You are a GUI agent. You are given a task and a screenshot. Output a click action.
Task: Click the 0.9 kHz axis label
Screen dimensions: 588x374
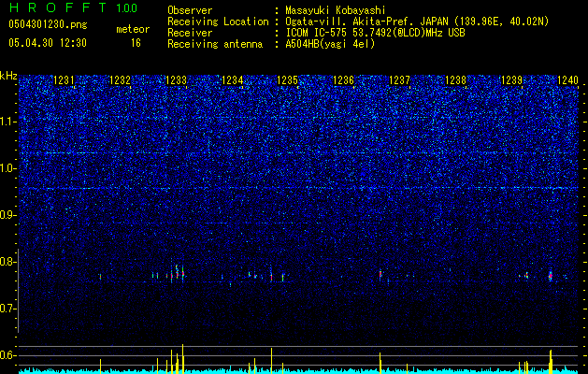(8, 215)
